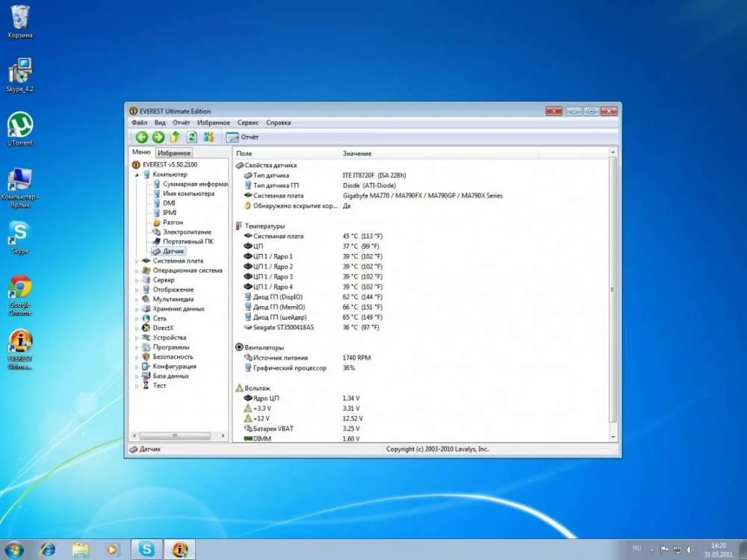Select the Ядро ЦП voltage row

[421, 398]
